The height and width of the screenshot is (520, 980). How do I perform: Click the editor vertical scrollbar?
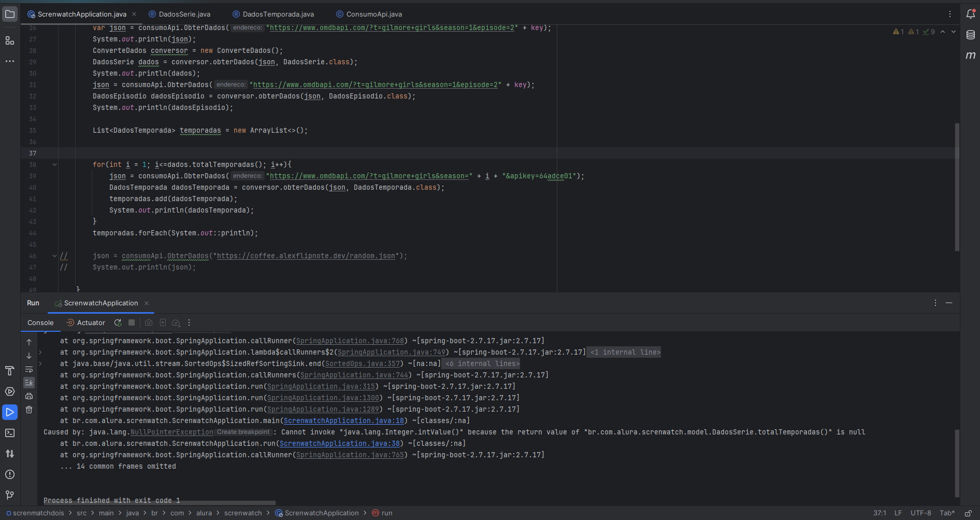(x=957, y=187)
